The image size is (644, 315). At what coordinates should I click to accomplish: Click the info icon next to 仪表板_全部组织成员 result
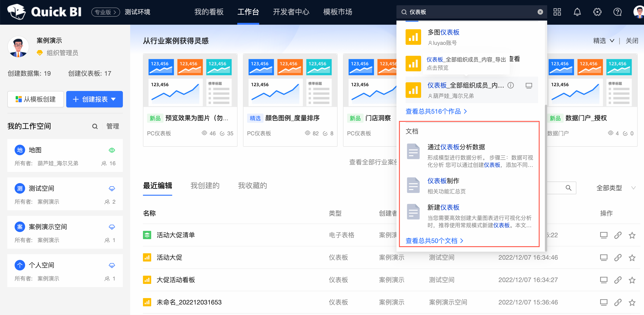click(510, 85)
